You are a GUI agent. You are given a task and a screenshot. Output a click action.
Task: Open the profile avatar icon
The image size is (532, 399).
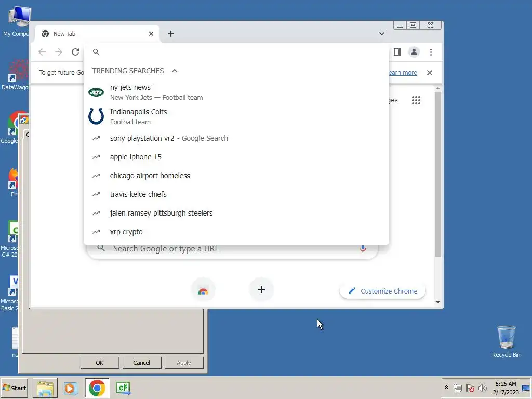[x=414, y=52]
